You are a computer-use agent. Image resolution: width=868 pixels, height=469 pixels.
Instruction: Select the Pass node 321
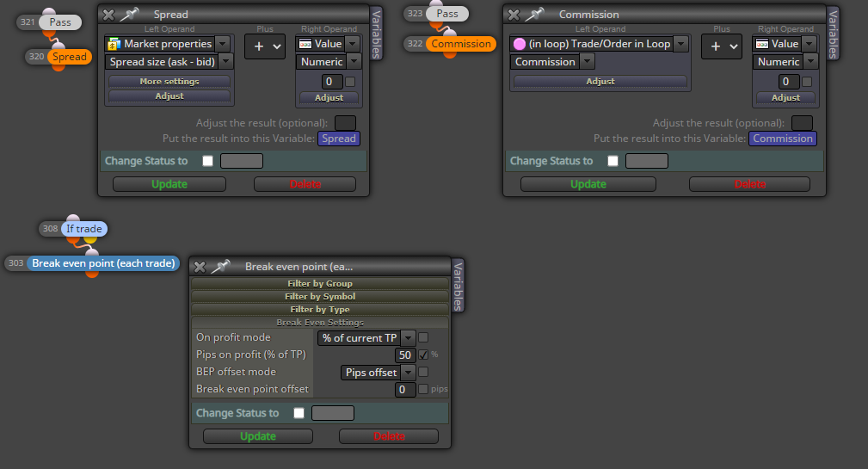(x=59, y=22)
